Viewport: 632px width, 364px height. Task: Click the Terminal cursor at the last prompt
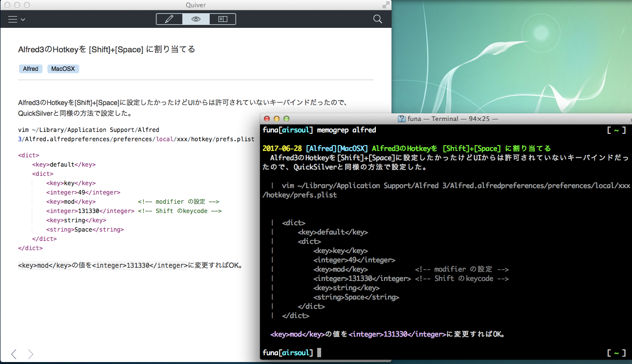pos(319,353)
